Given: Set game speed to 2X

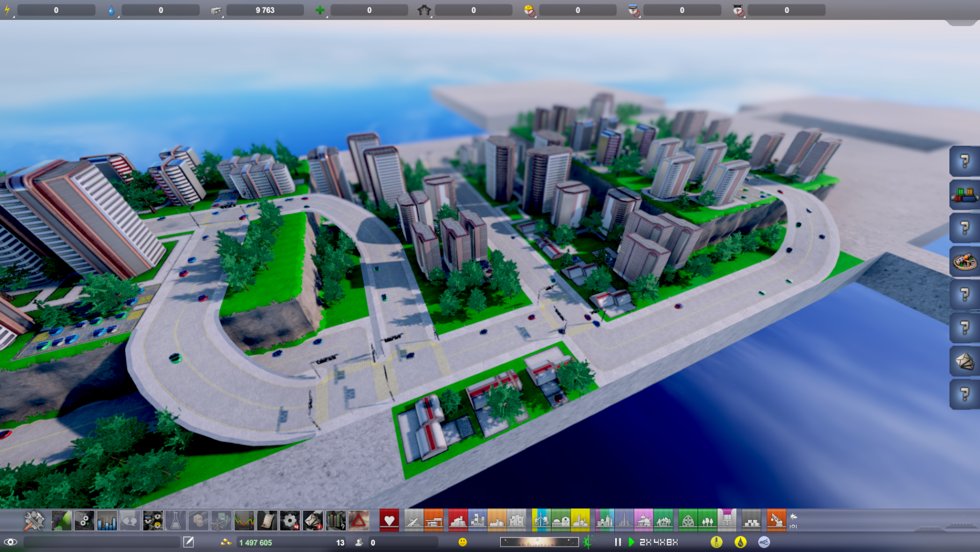Looking at the screenshot, I should (x=645, y=542).
